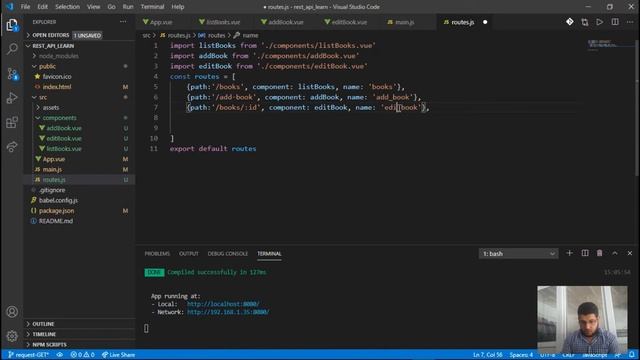Click Live Share in status bar
This screenshot has width=640, height=360.
point(118,355)
